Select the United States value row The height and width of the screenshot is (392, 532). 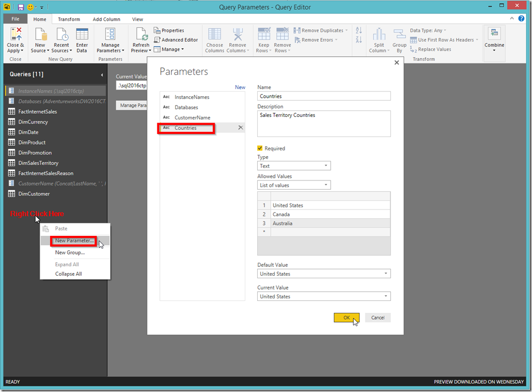pos(323,205)
